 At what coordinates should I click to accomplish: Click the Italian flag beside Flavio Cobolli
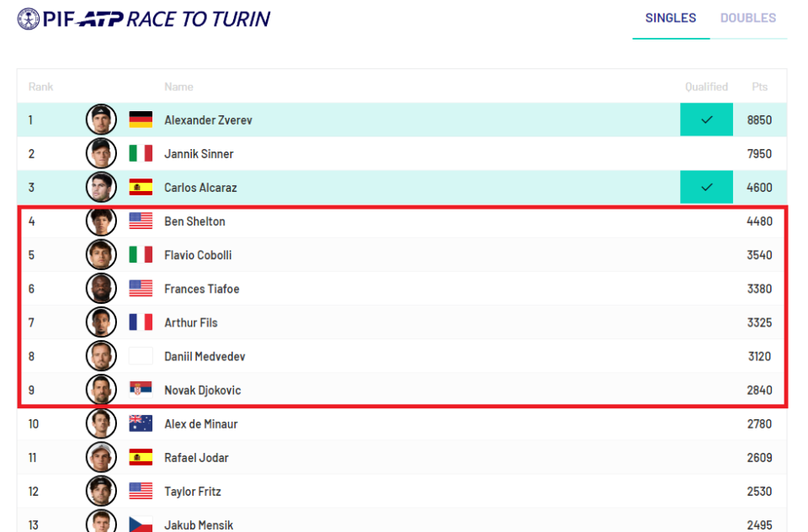point(141,255)
